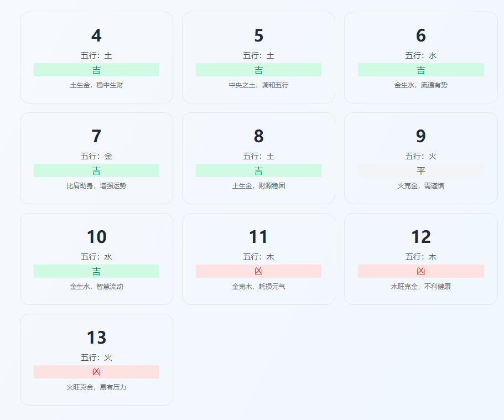The width and height of the screenshot is (504, 420).
Task: Click the text 土生金，稳中生财
Action: (x=96, y=85)
